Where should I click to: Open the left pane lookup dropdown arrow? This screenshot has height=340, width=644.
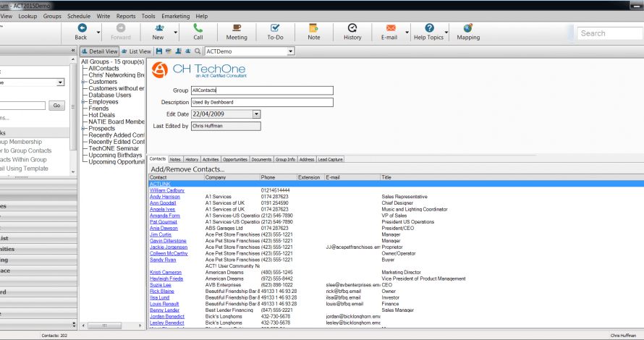(x=60, y=82)
